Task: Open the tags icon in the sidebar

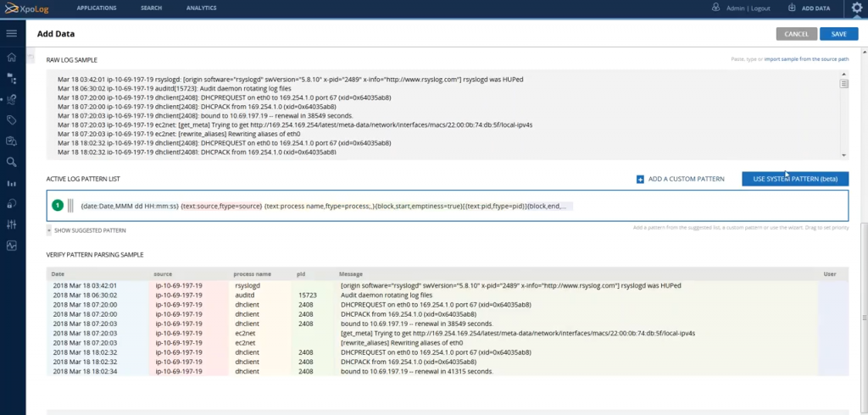Action: (x=11, y=120)
